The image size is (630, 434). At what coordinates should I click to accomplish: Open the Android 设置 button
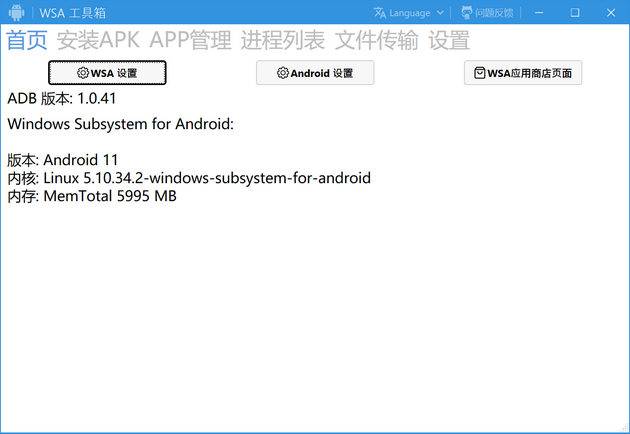tap(315, 73)
